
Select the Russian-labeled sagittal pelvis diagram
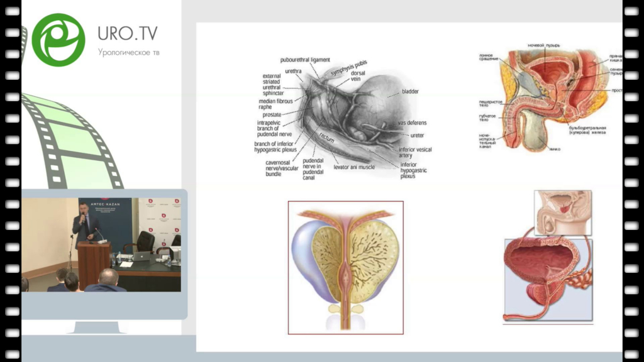546,97
